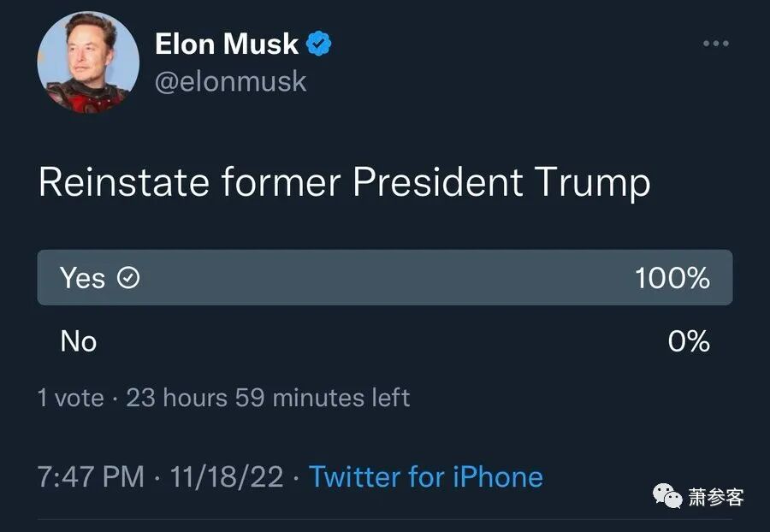
Task: Click the 1 vote count text
Action: (71, 398)
